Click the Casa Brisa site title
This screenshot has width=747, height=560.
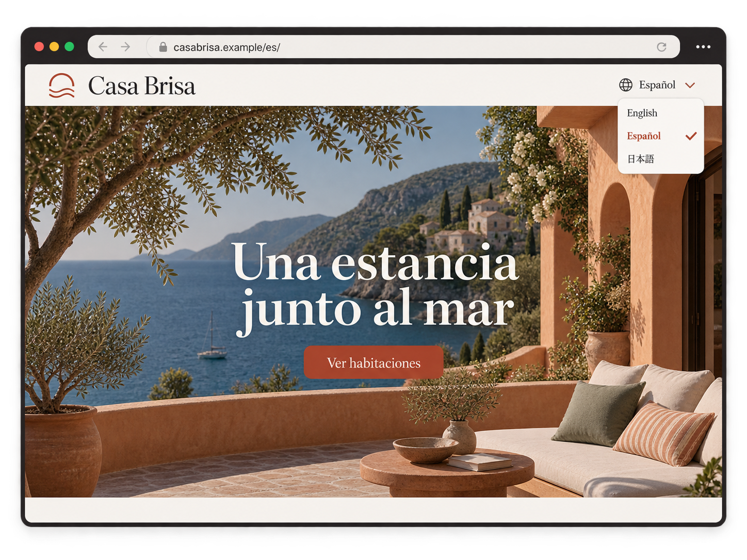tap(142, 86)
